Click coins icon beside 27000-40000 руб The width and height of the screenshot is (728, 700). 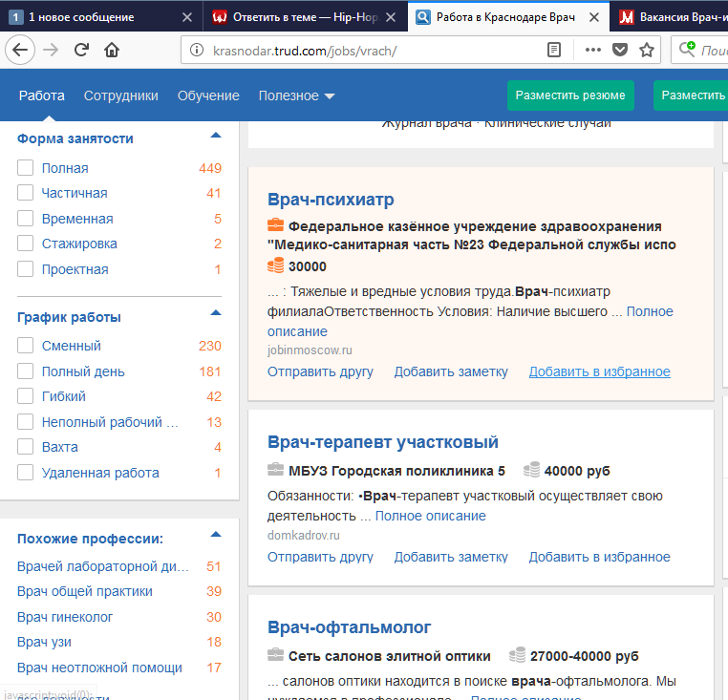(517, 654)
